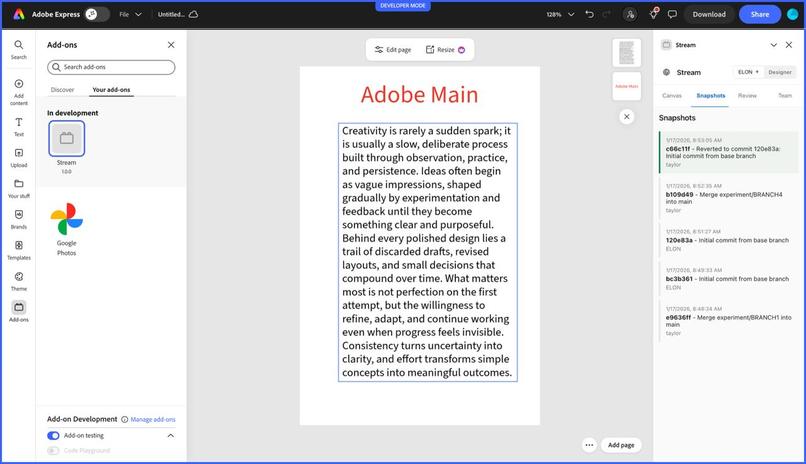Viewport: 806px width, 464px height.
Task: Click the Edit page button
Action: [x=393, y=50]
